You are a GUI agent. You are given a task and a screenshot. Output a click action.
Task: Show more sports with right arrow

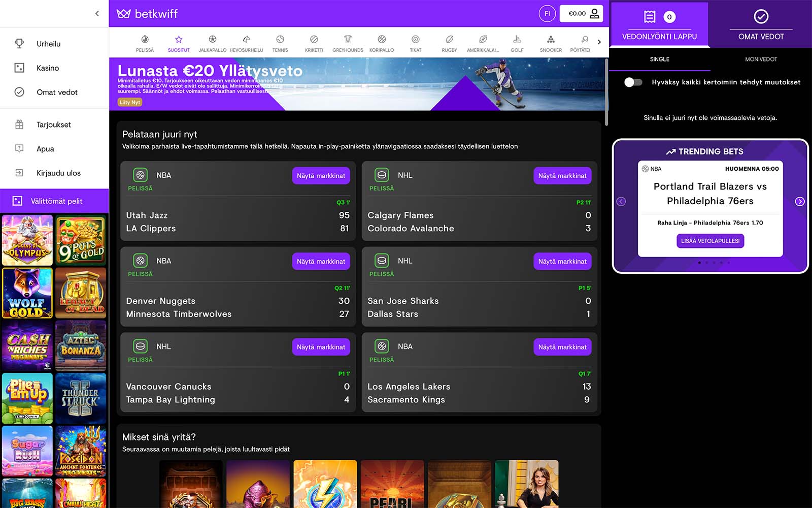click(x=599, y=42)
